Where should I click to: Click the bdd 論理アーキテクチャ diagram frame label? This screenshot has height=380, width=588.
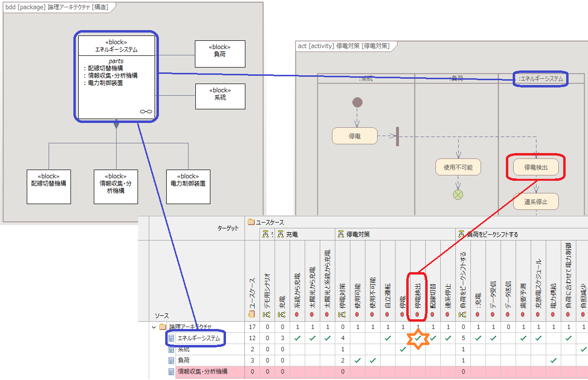click(56, 7)
